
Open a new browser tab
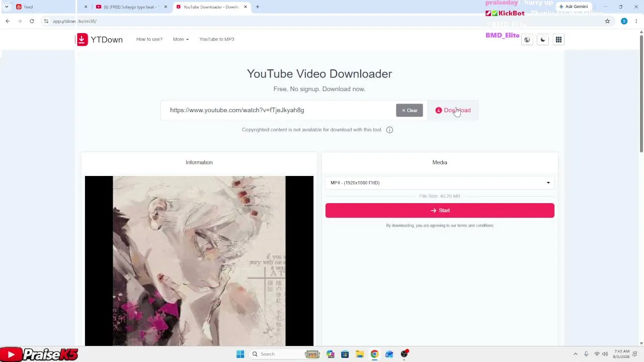258,7
